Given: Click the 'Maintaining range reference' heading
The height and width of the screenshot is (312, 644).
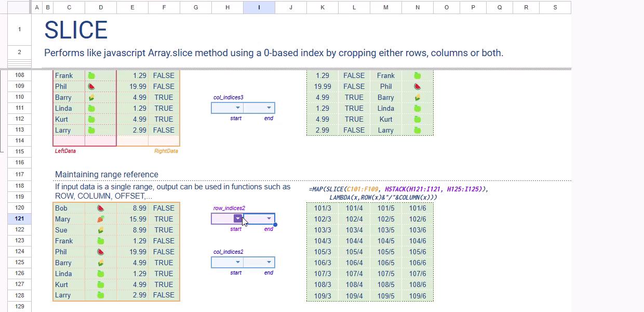Looking at the screenshot, I should [x=106, y=174].
